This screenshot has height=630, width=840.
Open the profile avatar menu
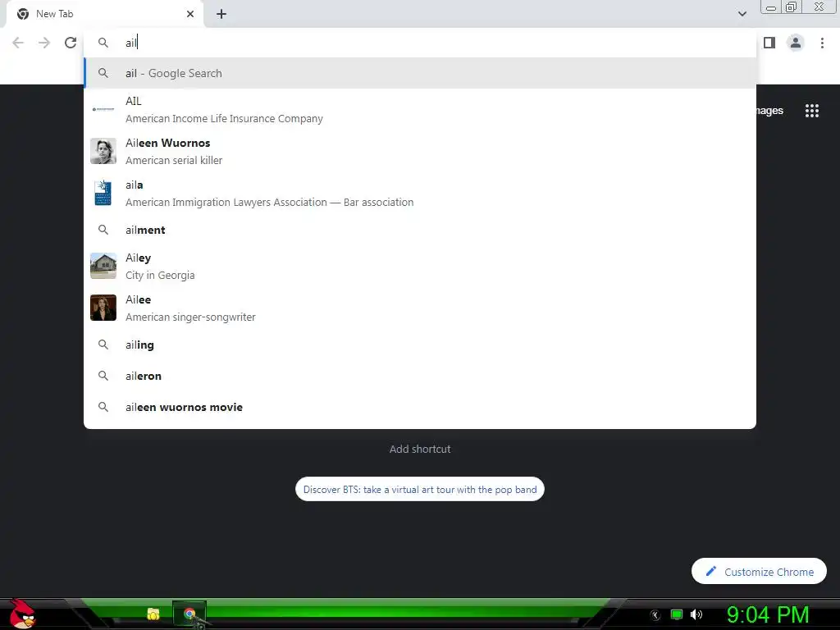[796, 43]
